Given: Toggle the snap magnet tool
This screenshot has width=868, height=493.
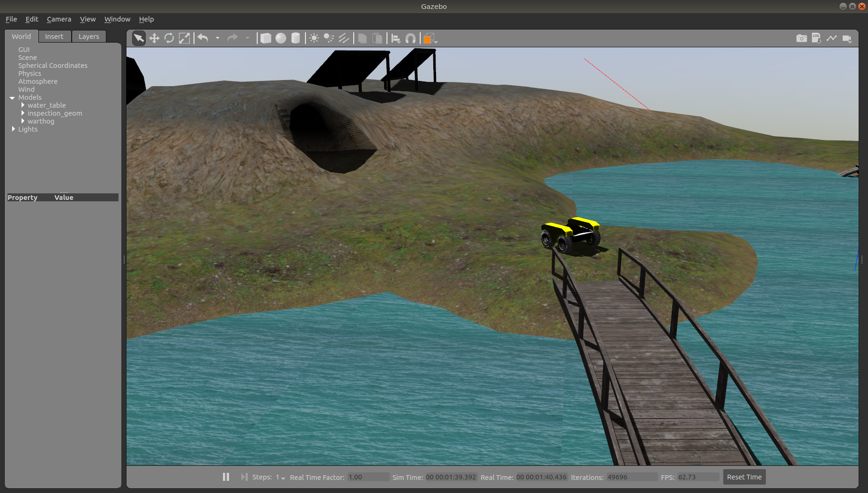Looking at the screenshot, I should [x=410, y=38].
